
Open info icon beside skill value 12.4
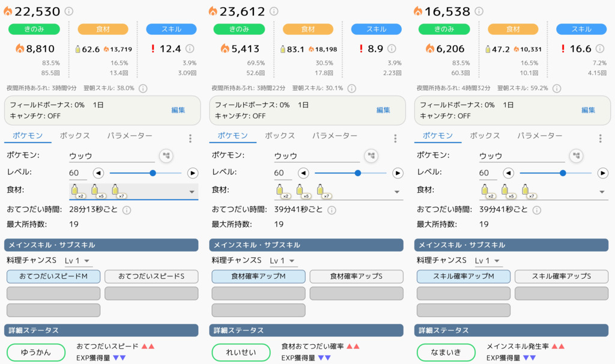(190, 48)
